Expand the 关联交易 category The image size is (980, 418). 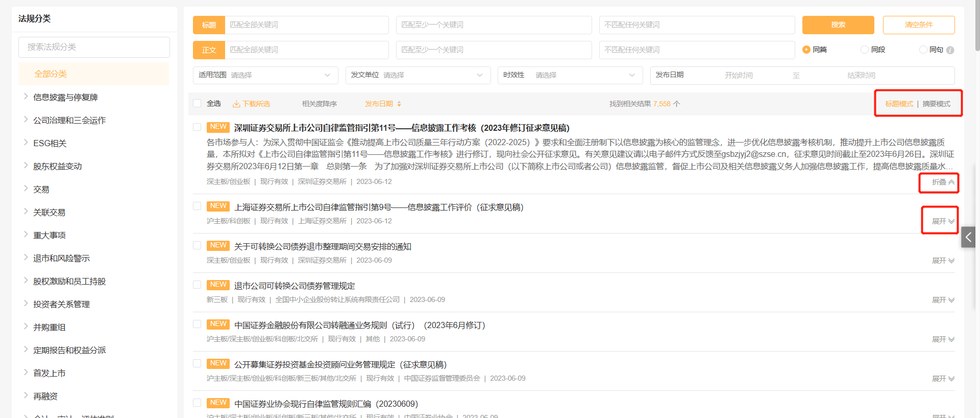point(26,211)
